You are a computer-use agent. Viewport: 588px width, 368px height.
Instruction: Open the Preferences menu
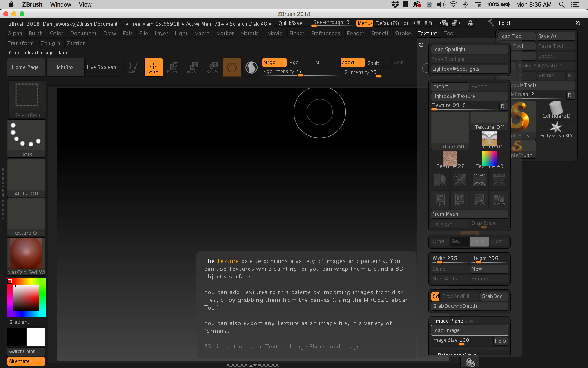pyautogui.click(x=326, y=33)
